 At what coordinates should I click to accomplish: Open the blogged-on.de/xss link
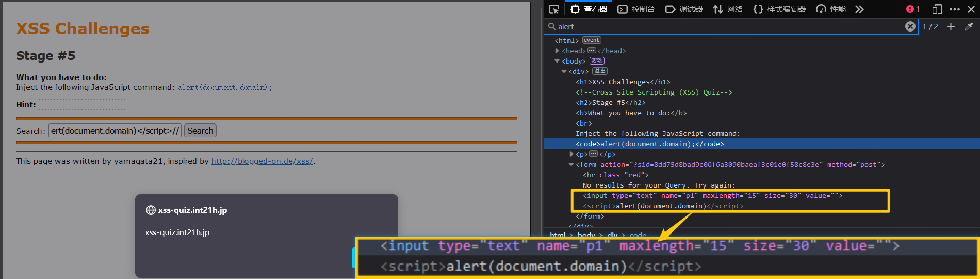pos(262,161)
